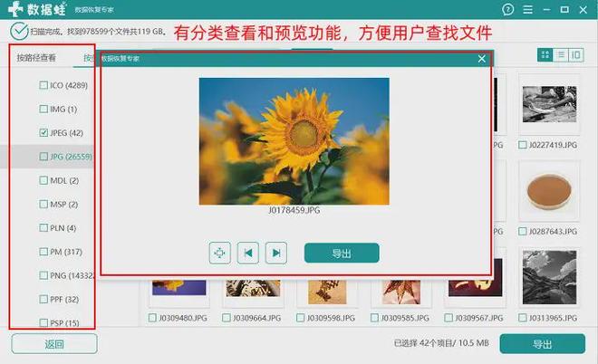Open the J0309664.JPG thumbnail image
The width and height of the screenshot is (598, 364).
[253, 288]
